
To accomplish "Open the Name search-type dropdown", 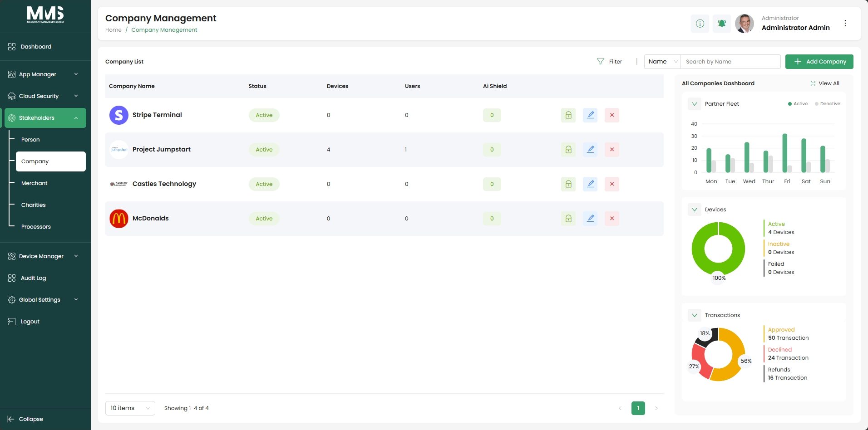I will tap(662, 62).
